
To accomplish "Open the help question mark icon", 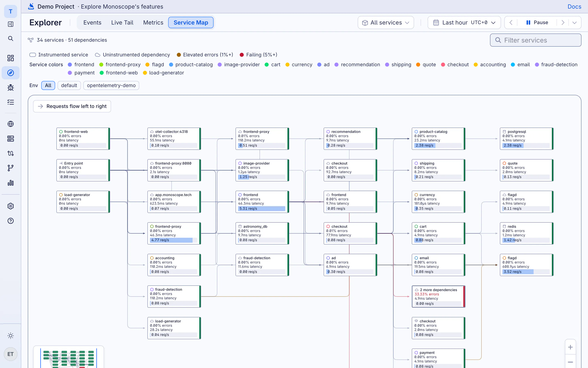I will click(x=10, y=221).
